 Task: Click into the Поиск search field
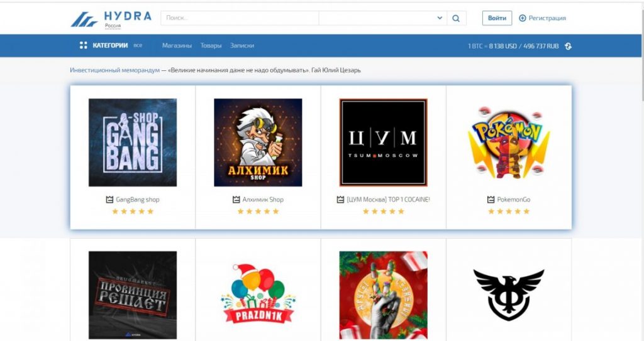(x=239, y=18)
